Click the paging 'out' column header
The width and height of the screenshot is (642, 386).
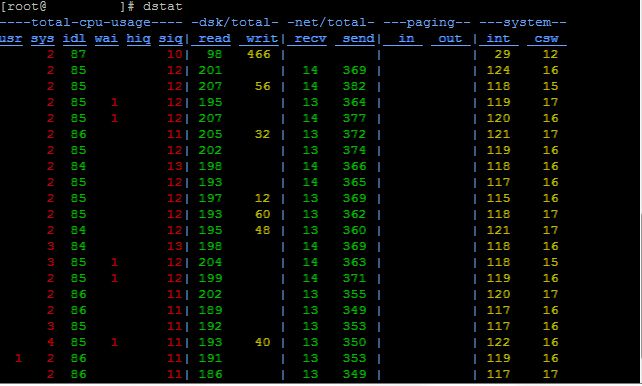click(450, 38)
